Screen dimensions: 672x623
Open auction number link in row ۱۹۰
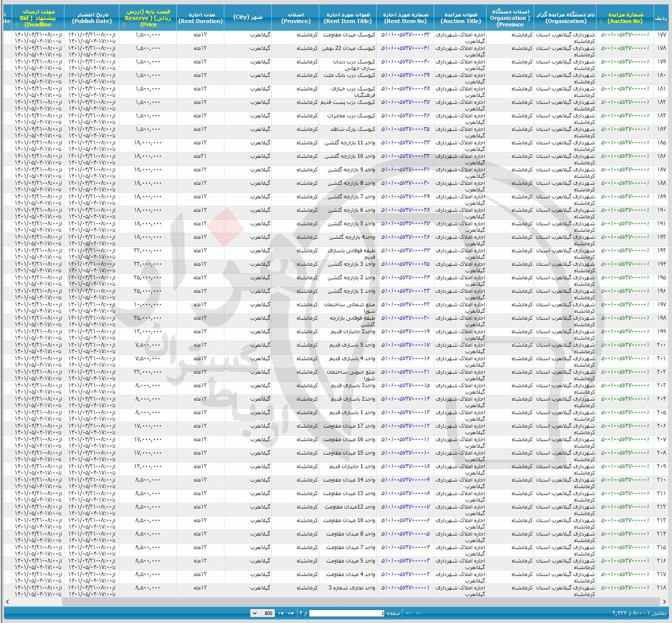(x=625, y=210)
